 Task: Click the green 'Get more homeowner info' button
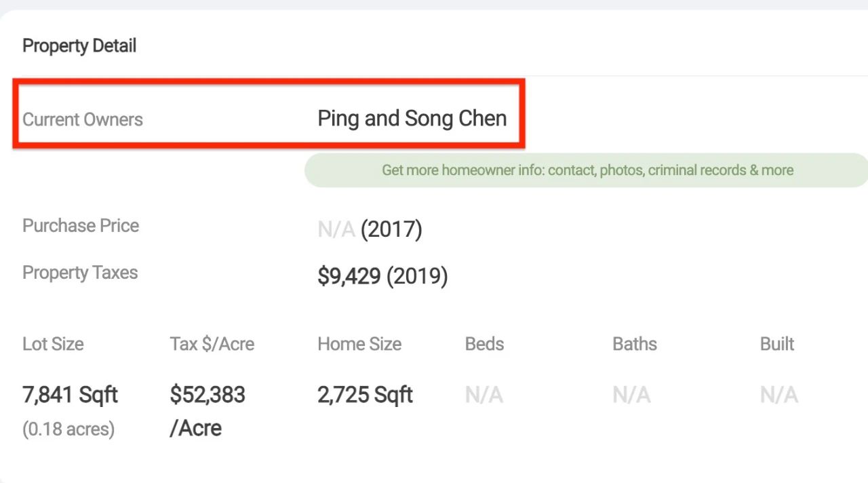pyautogui.click(x=587, y=170)
